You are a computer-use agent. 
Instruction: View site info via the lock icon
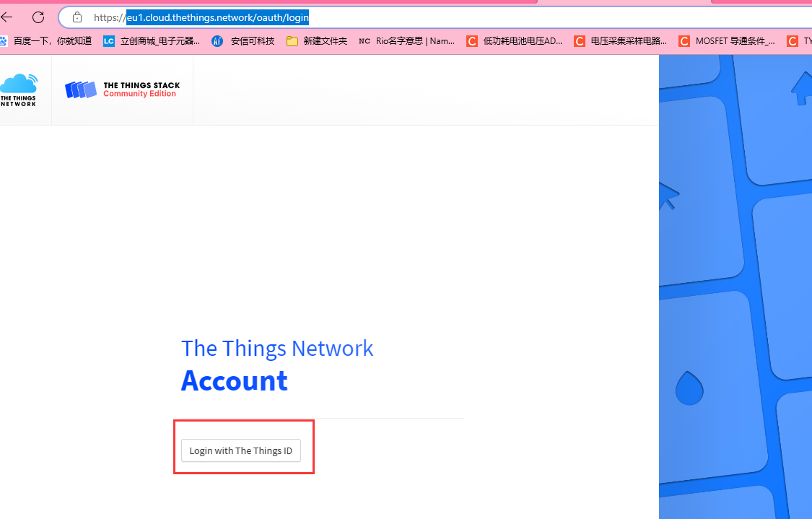77,17
